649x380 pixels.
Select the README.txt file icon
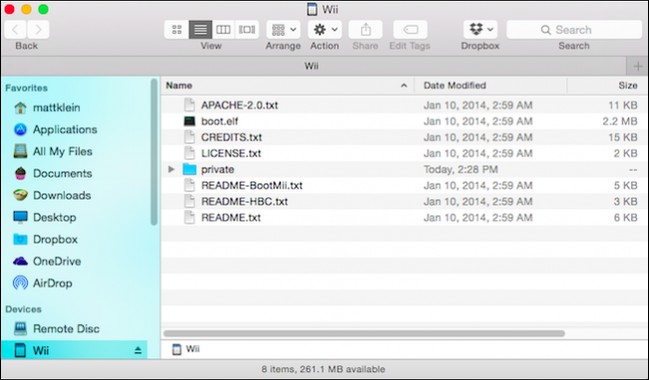[189, 218]
